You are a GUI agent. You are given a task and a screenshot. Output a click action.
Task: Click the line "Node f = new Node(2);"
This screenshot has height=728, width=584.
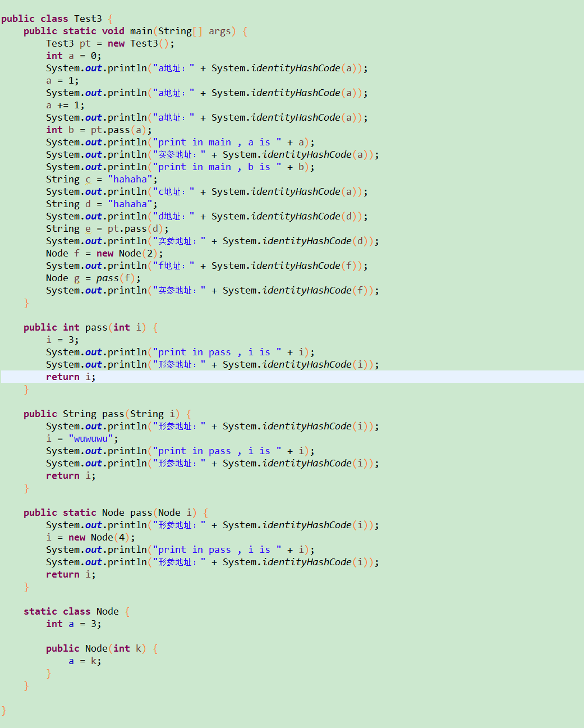(104, 253)
